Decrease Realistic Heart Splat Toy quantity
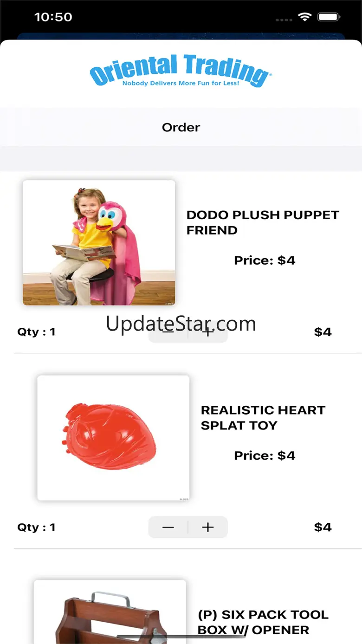The height and width of the screenshot is (644, 362). (x=168, y=527)
